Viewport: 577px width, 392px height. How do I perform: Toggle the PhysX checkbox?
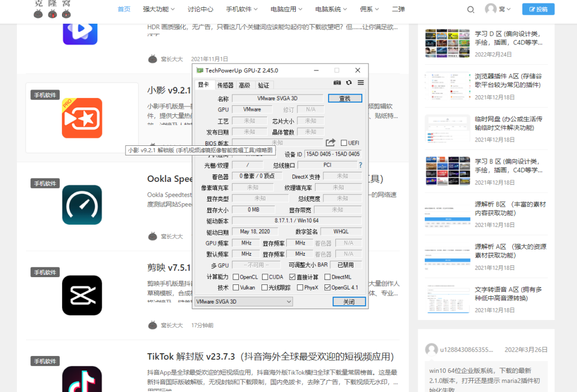tap(300, 288)
